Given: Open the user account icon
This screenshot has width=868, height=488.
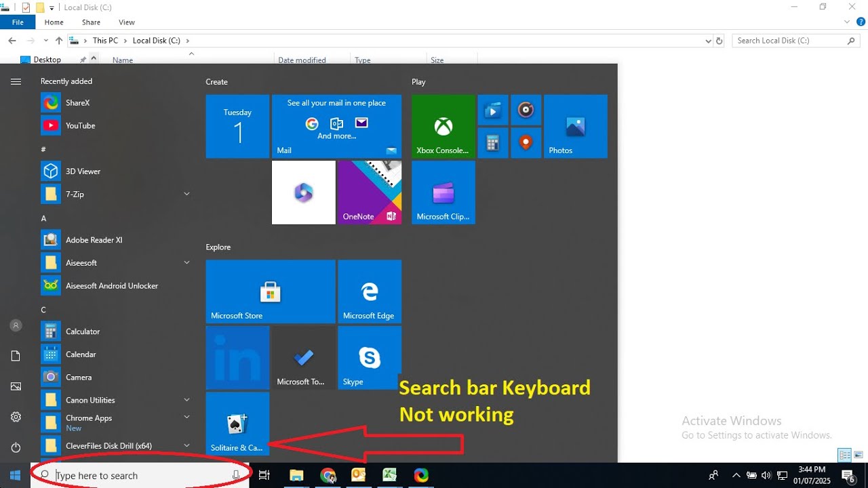Looking at the screenshot, I should pos(16,325).
